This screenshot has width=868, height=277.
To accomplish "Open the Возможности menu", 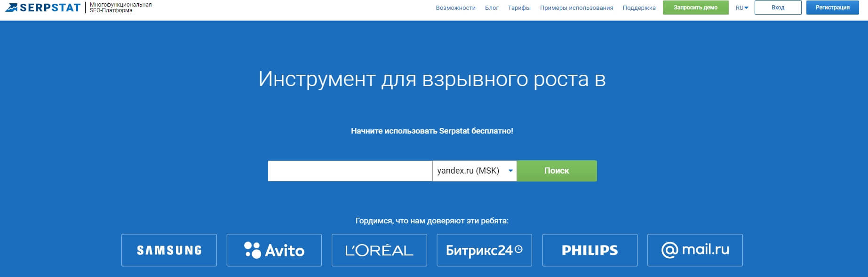I will pos(455,8).
